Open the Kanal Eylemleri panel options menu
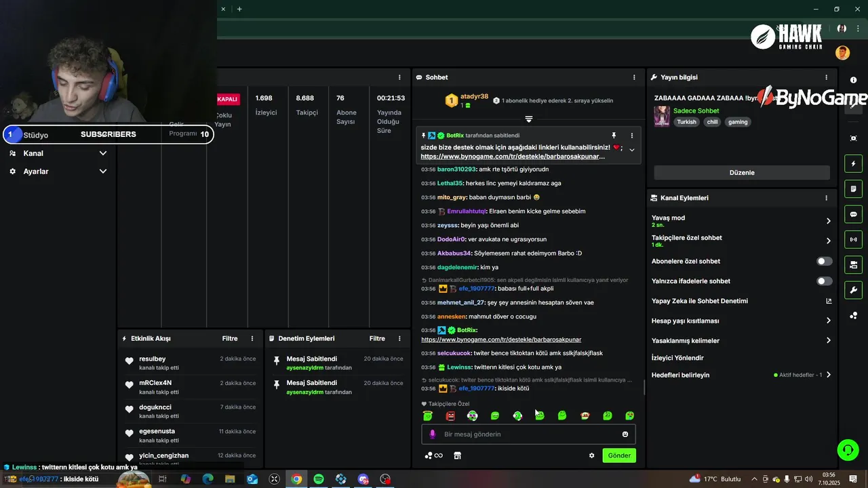Viewport: 868px width, 488px height. (826, 198)
